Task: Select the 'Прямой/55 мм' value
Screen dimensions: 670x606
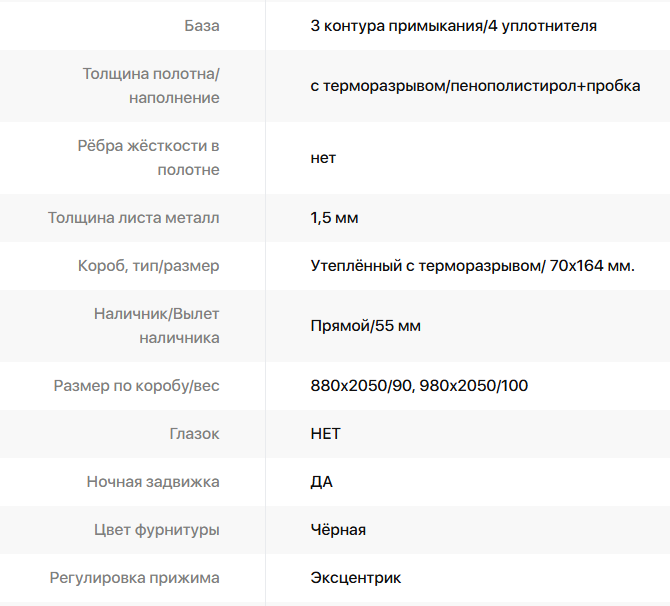Action: 365,326
